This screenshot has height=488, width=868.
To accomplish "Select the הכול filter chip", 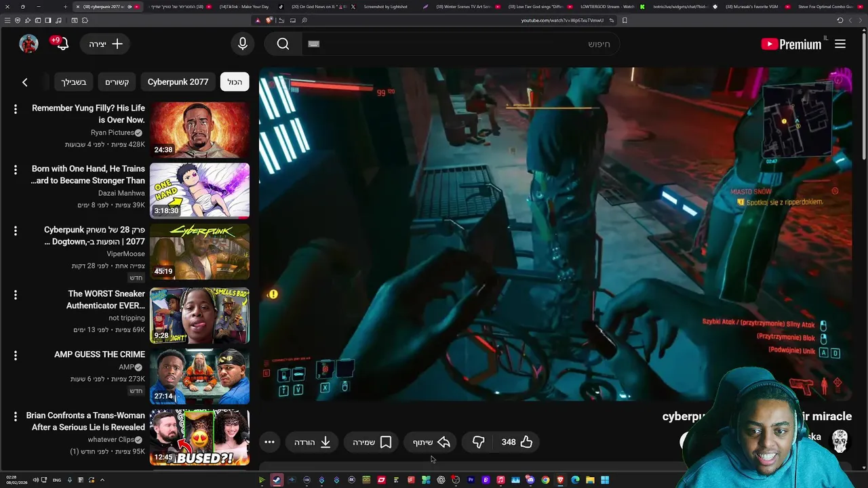I will (x=235, y=82).
